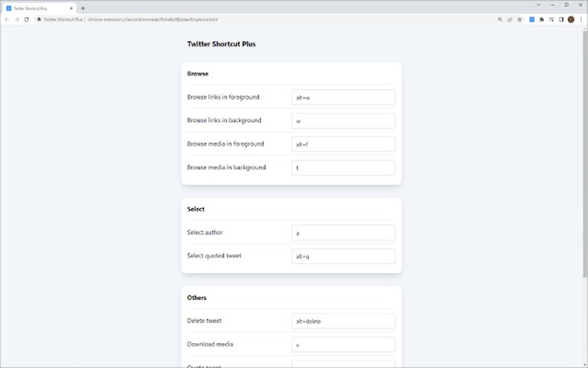Click the extension icon in the address bar

(x=39, y=20)
